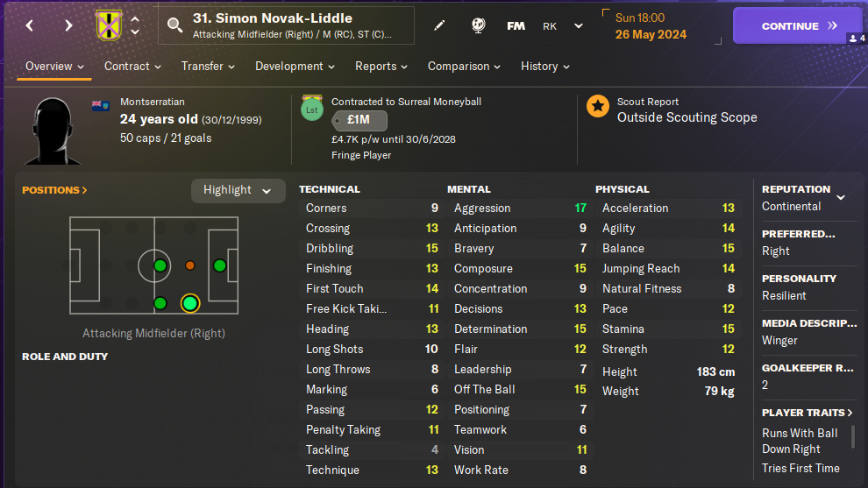Open the Development tab menu

[295, 67]
